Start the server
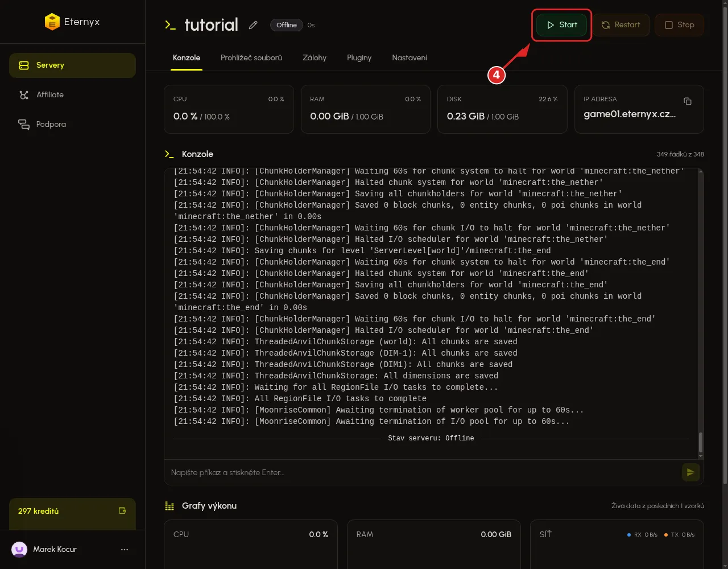 tap(561, 25)
